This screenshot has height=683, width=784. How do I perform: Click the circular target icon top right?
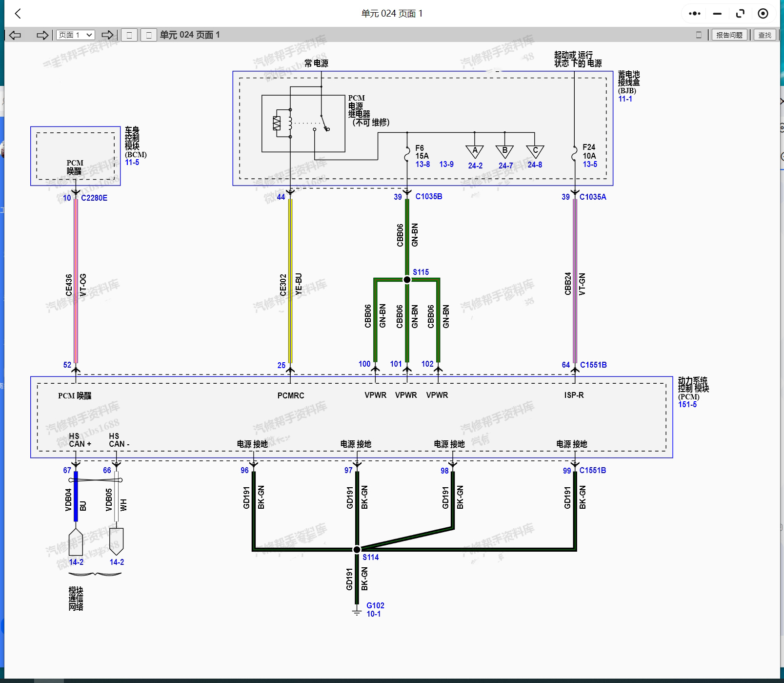763,14
